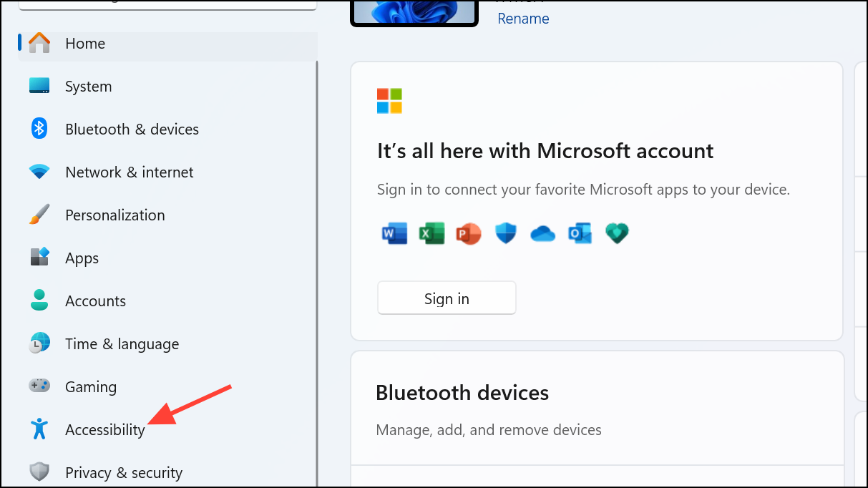Viewport: 868px width, 488px height.
Task: Click the PowerPoint icon
Action: coord(469,233)
